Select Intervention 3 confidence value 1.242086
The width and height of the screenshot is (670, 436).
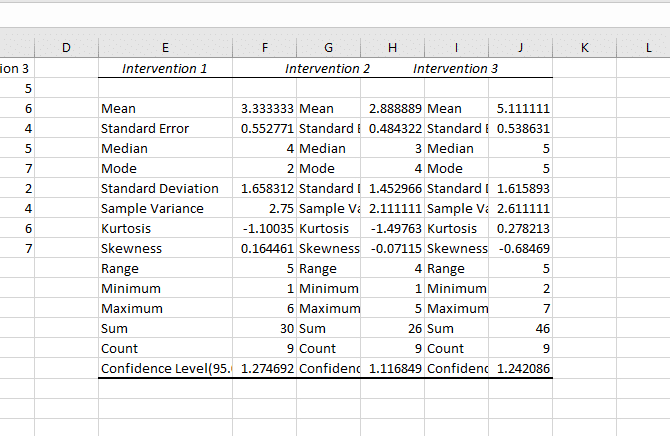coord(523,369)
